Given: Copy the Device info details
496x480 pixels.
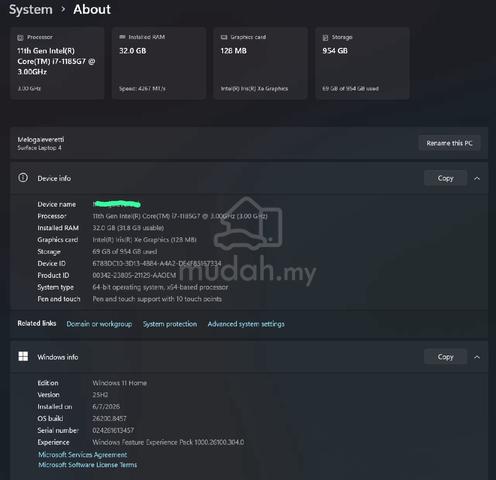Looking at the screenshot, I should pos(445,178).
